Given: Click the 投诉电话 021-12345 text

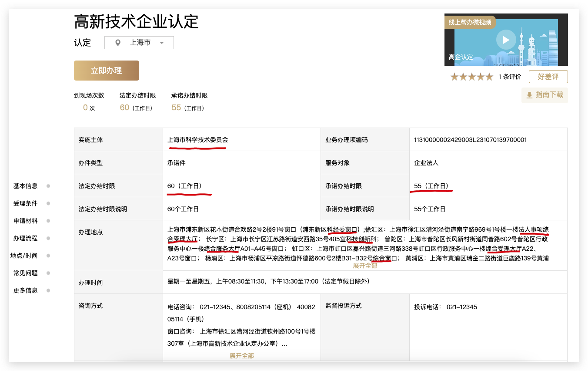Looking at the screenshot, I should 445,307.
